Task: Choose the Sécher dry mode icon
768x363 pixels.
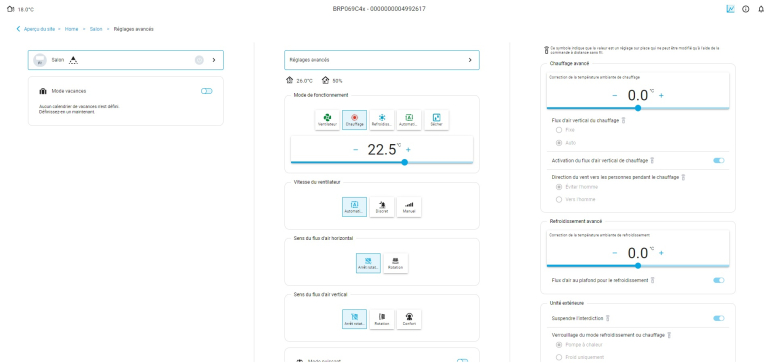Action: click(436, 120)
